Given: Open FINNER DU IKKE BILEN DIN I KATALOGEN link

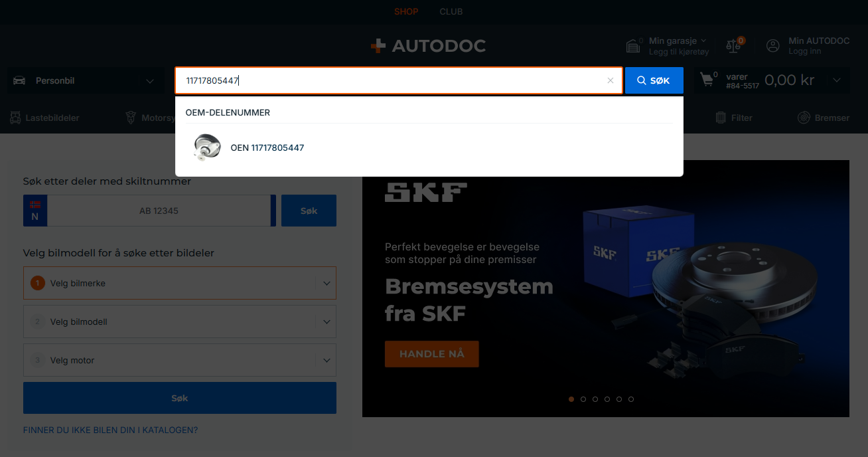Looking at the screenshot, I should [x=110, y=430].
